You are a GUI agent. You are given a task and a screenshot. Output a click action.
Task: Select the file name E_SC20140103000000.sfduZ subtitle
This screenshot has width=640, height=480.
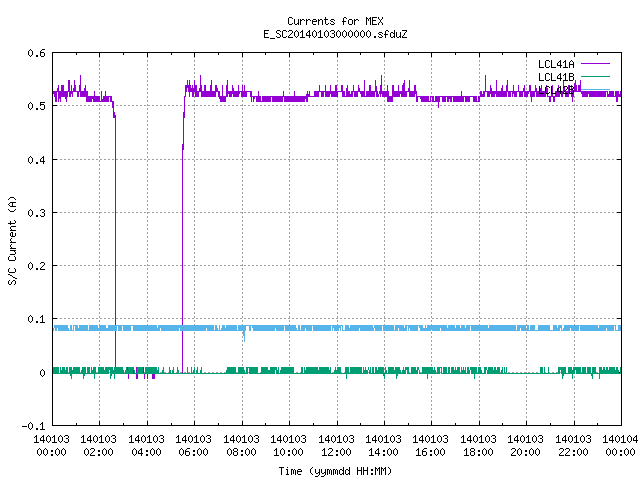[335, 34]
